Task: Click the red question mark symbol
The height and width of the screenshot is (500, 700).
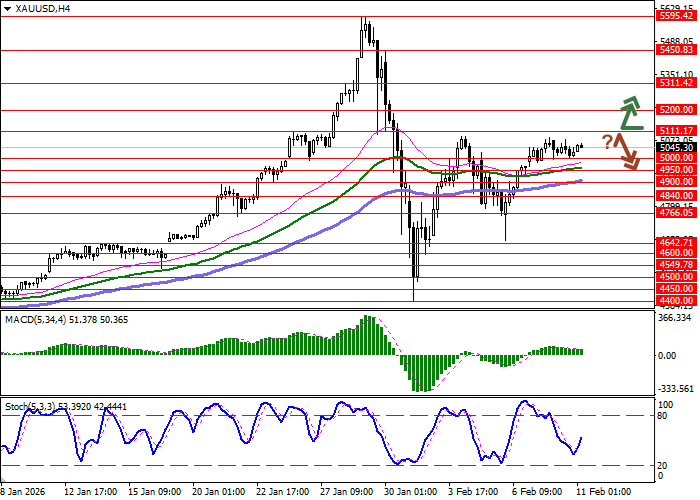Action: click(x=607, y=141)
